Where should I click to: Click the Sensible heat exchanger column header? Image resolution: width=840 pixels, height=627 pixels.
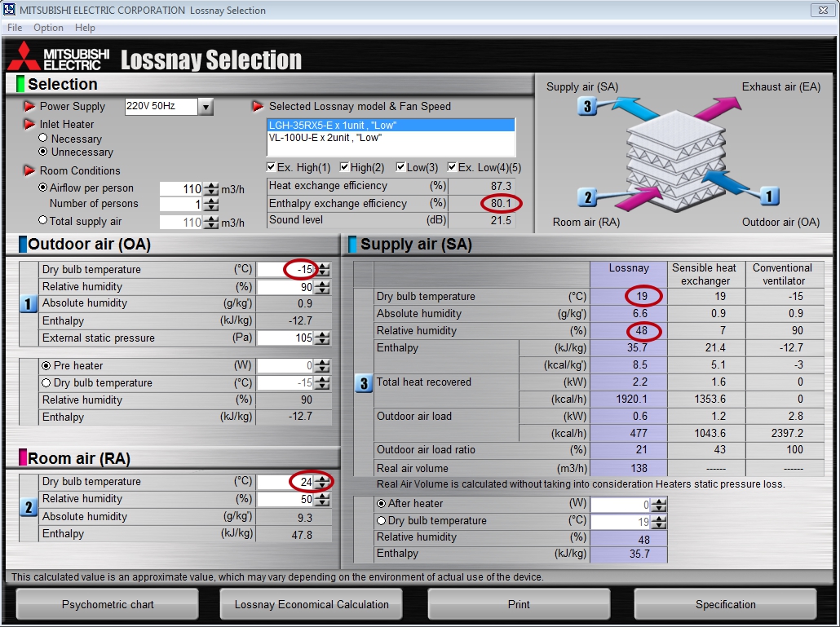705,274
